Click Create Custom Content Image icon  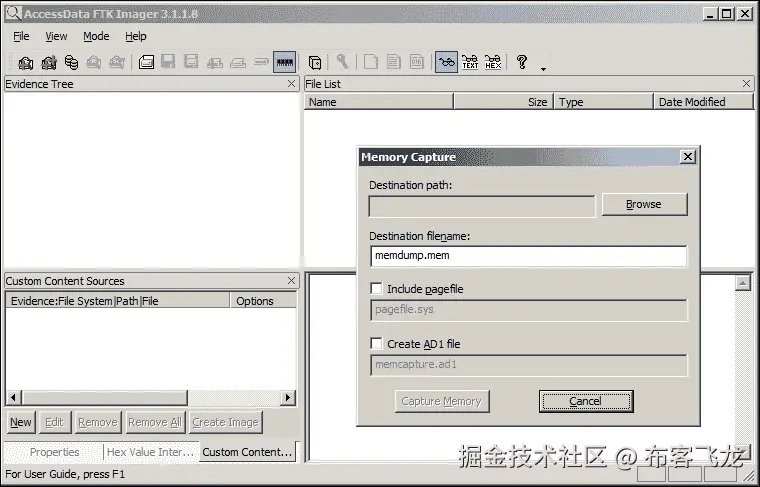238,62
